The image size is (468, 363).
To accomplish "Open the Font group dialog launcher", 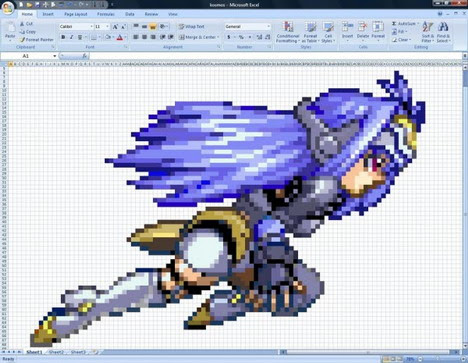I will [126, 47].
